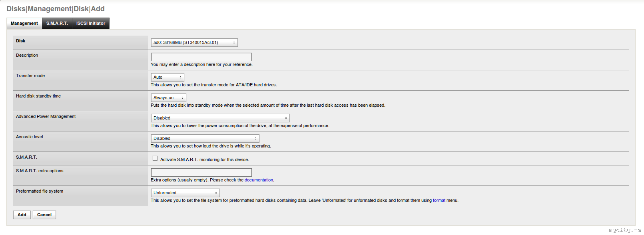
Task: Open the Hard disk standby time dropdown
Action: pos(168,98)
